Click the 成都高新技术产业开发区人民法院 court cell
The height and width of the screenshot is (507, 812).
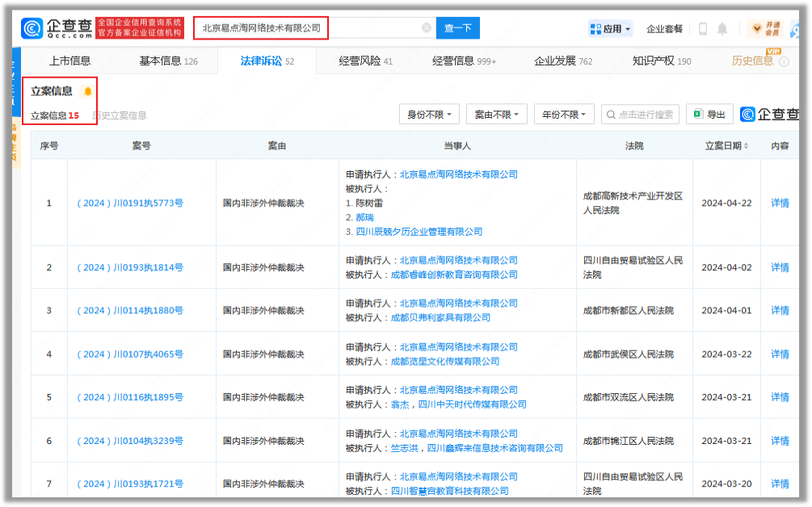tap(633, 203)
